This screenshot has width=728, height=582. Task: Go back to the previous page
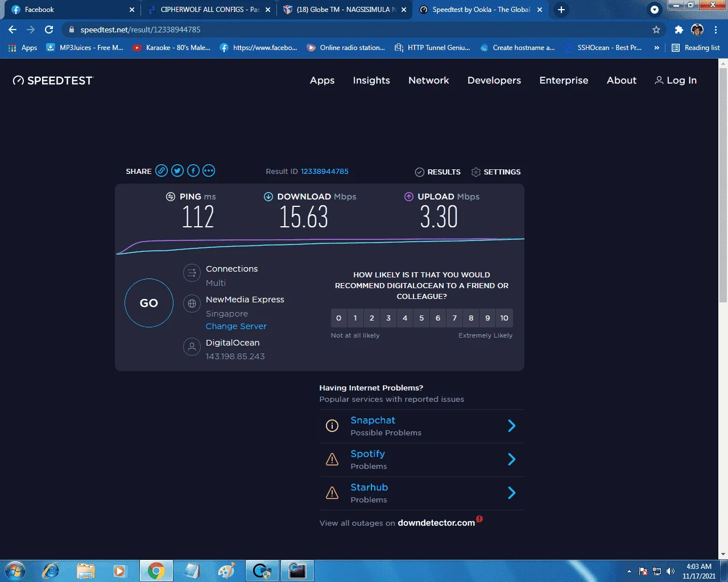tap(13, 30)
